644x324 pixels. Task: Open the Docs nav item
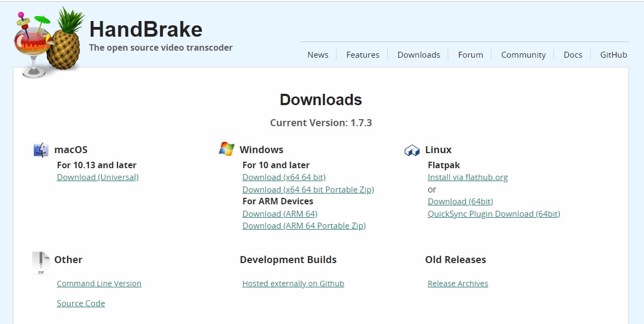pos(573,54)
